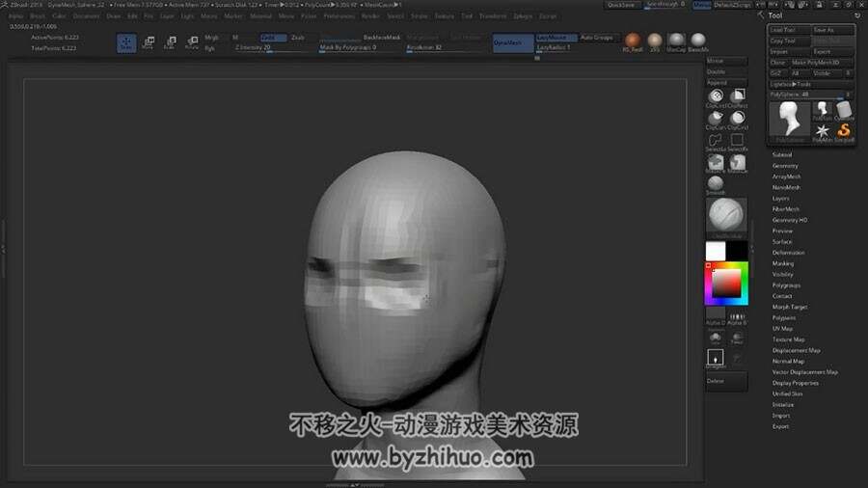Expand the Polygroups section

point(786,285)
